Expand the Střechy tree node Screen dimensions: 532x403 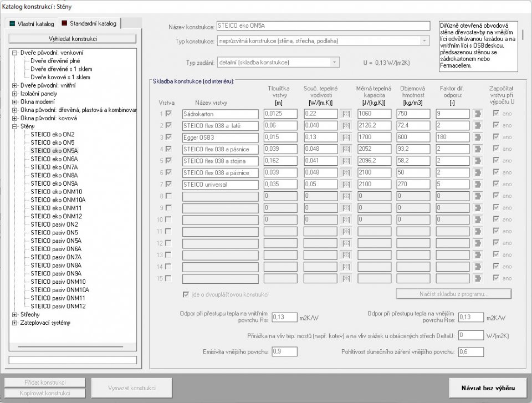tap(14, 314)
